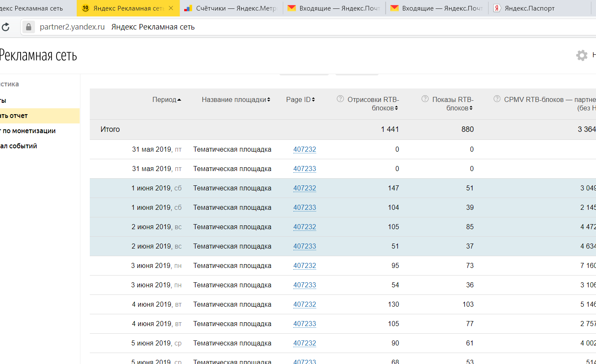The width and height of the screenshot is (596, 364).
Task: Show help for CPMV RTB-блоков column
Action: point(497,99)
